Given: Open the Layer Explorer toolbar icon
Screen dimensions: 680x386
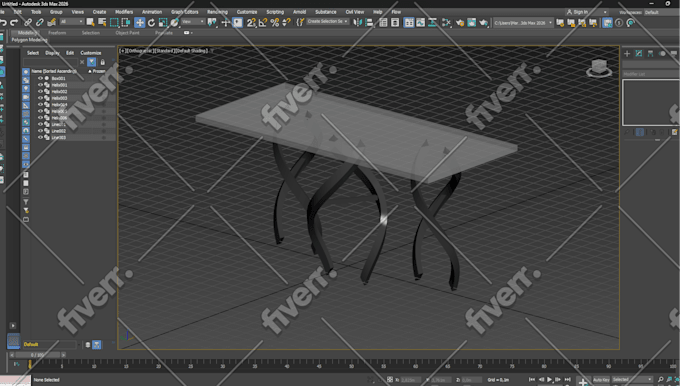Looking at the screenshot, I should click(x=395, y=22).
